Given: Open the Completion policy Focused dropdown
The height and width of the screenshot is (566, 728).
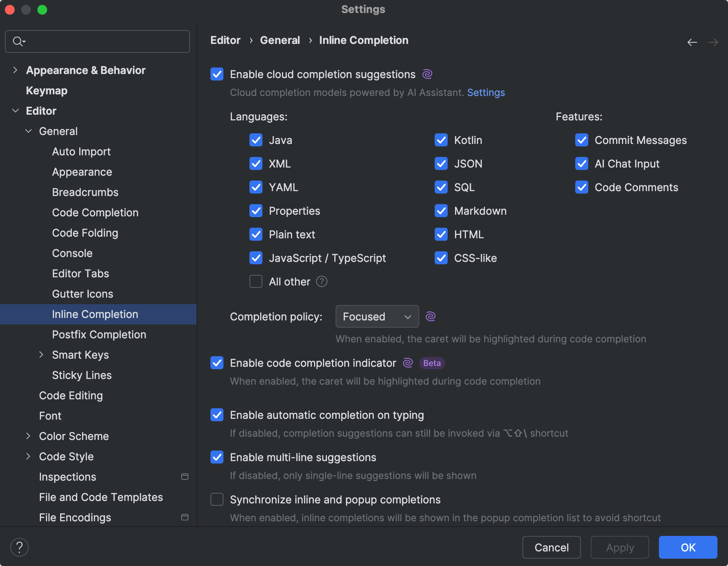Looking at the screenshot, I should (x=377, y=316).
